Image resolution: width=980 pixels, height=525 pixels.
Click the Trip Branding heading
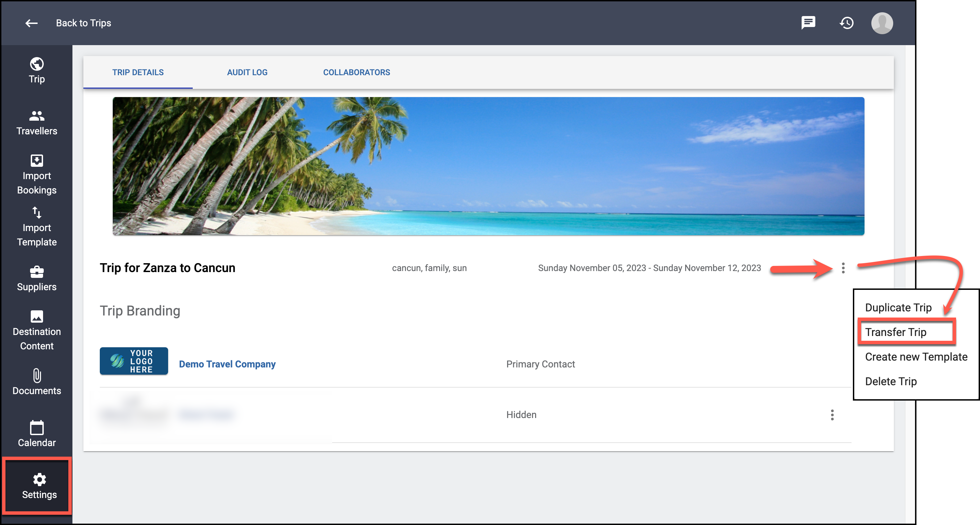(140, 311)
